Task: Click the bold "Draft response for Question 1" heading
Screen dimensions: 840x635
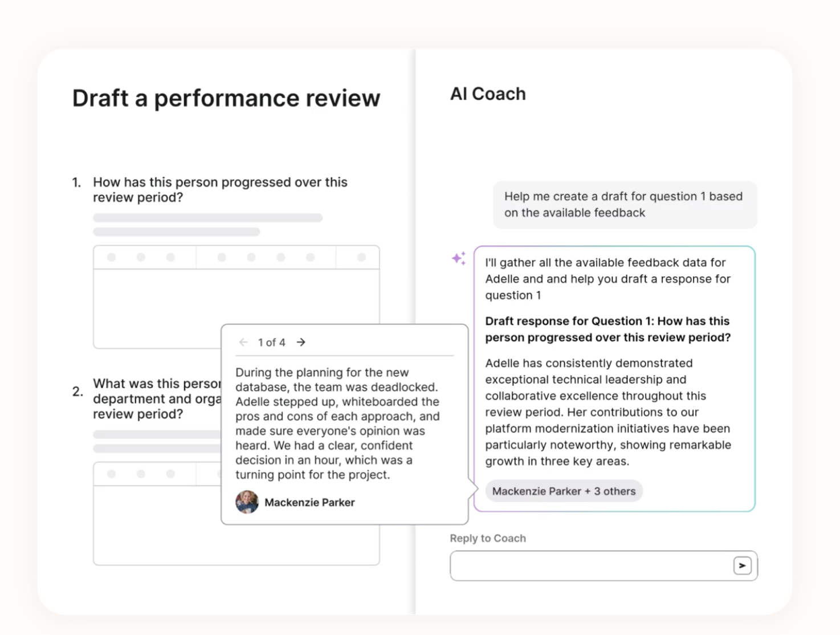Action: pyautogui.click(x=607, y=329)
